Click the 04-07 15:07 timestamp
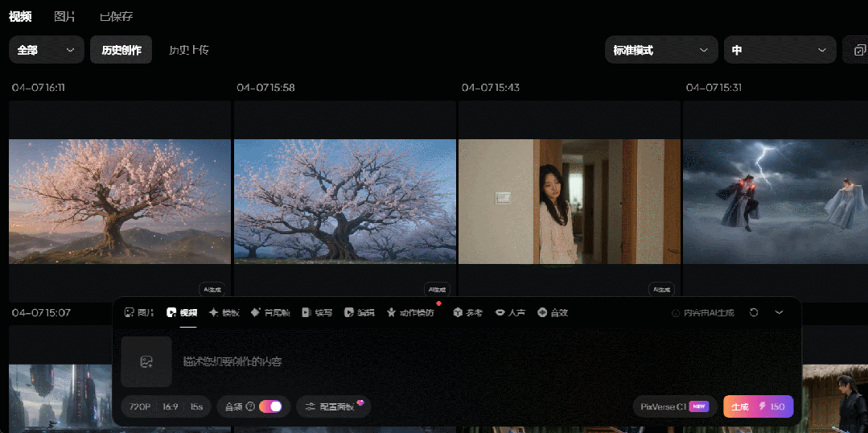Viewport: 868px width, 433px height. pos(41,313)
